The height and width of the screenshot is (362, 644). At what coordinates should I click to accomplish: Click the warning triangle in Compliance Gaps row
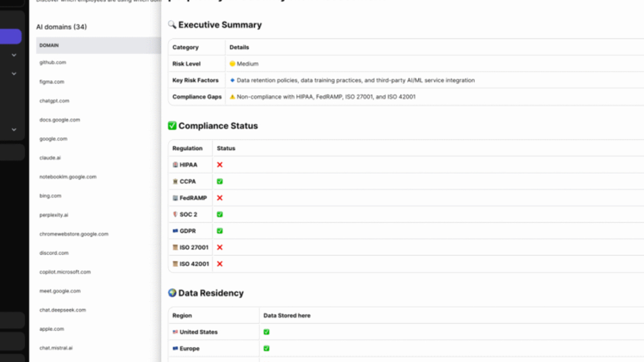click(x=233, y=97)
